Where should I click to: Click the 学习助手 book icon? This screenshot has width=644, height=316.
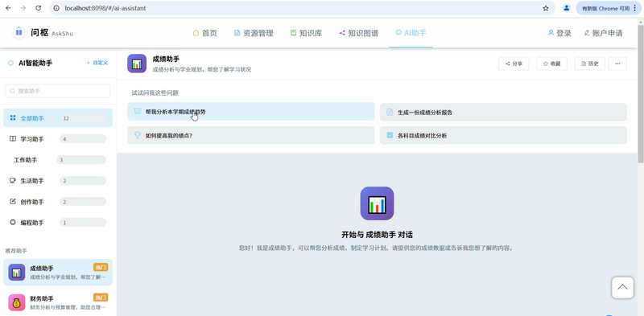pos(13,139)
